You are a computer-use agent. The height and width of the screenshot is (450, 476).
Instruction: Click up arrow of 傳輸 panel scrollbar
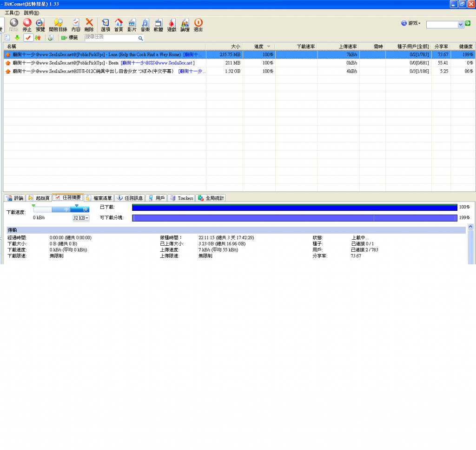pos(470,227)
